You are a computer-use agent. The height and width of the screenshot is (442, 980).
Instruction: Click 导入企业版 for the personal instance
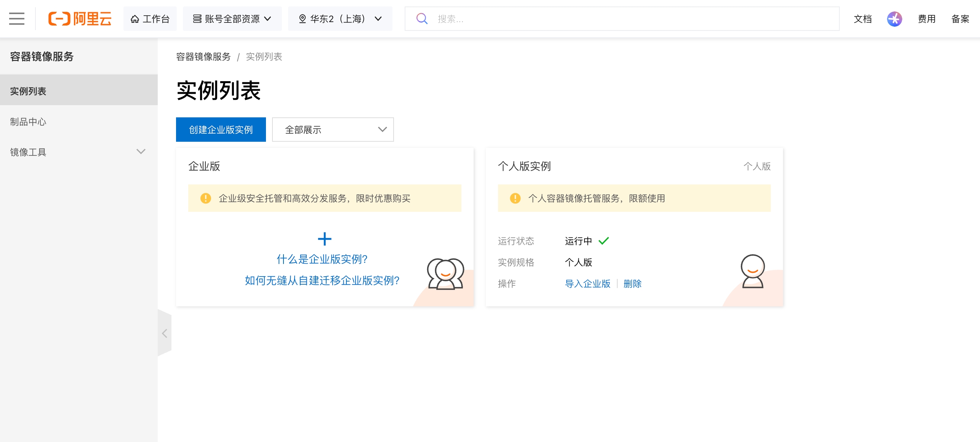click(588, 284)
